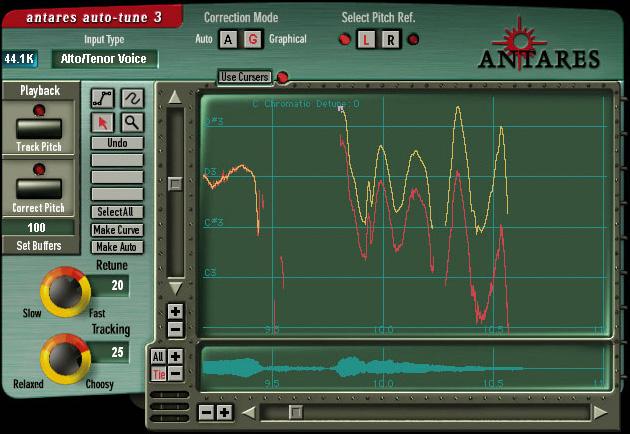
Task: Switch Correction Mode to Graphical (G)
Action: (x=253, y=39)
